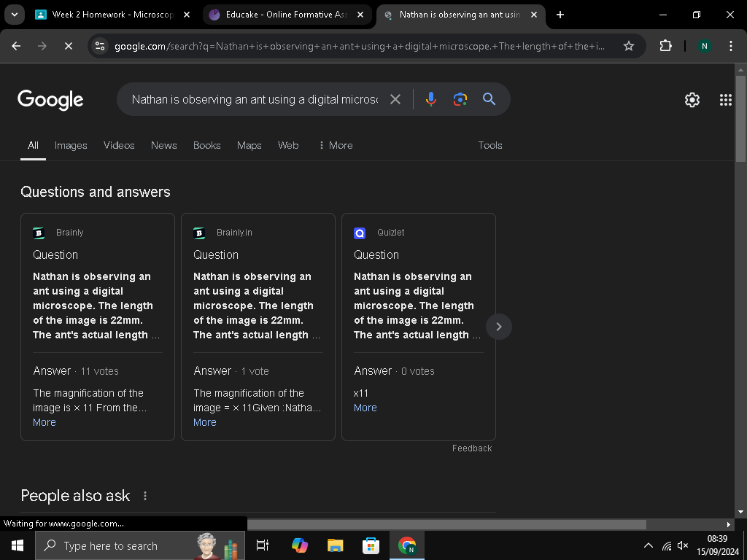This screenshot has height=560, width=747.
Task: Go forward to the next page
Action: pos(42,46)
